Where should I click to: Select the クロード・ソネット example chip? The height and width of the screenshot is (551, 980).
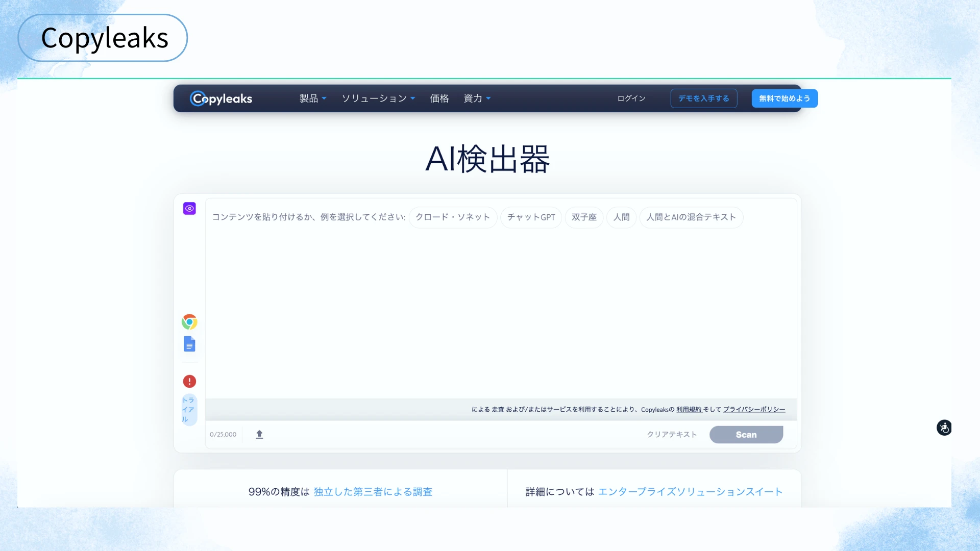point(453,217)
